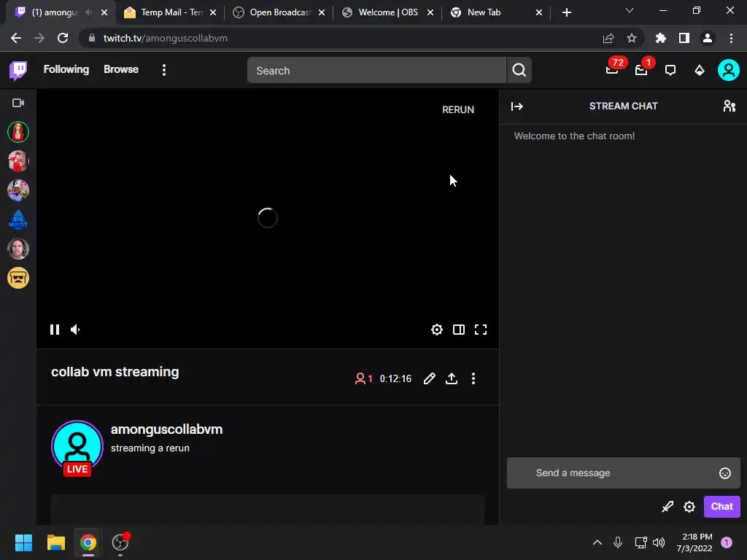Open notifications with the 72 badge
The image size is (747, 560).
click(x=612, y=70)
